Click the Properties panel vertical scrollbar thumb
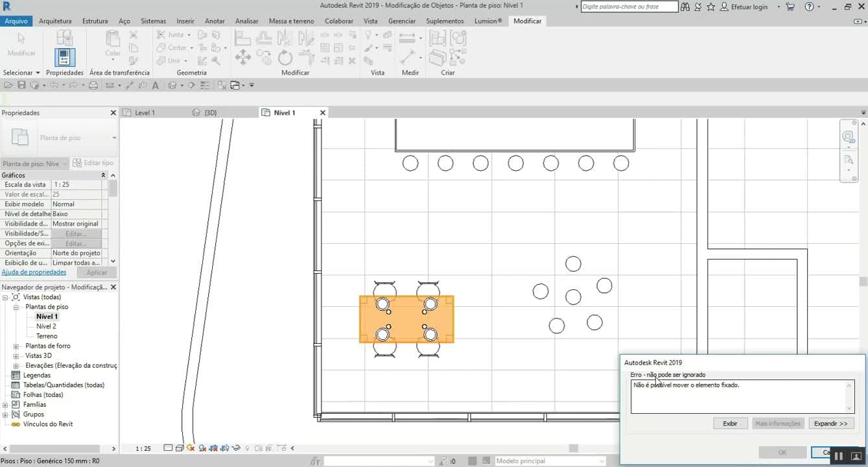This screenshot has width=868, height=467. pos(113,189)
